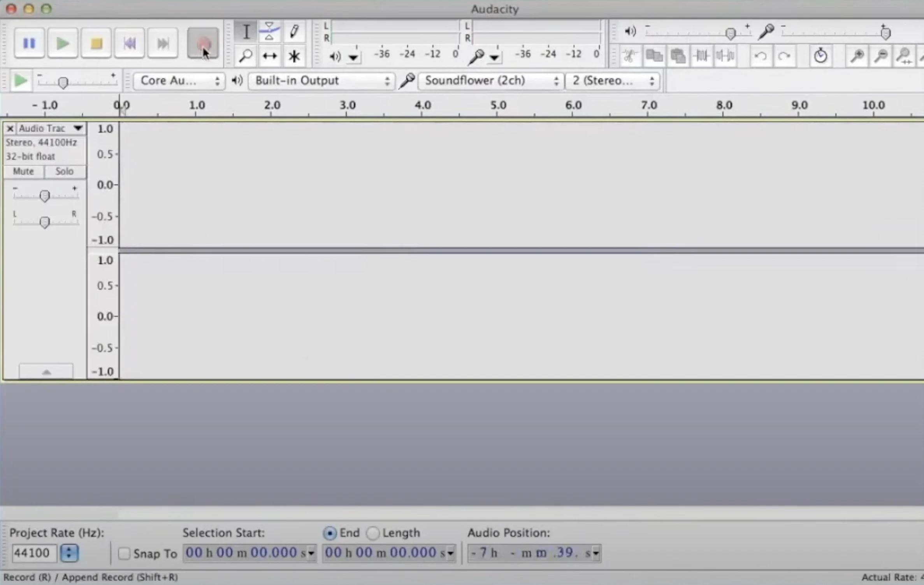Image resolution: width=924 pixels, height=585 pixels.
Task: Select the Draw pencil tool
Action: (x=294, y=31)
